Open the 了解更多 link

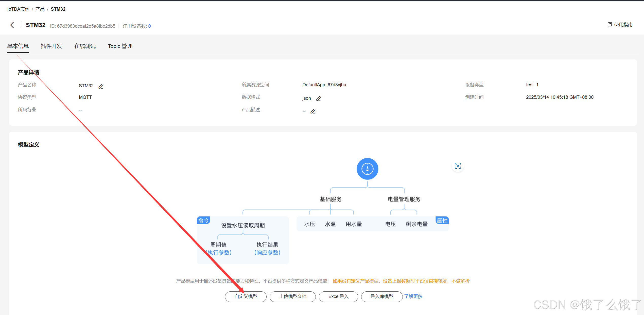point(413,296)
